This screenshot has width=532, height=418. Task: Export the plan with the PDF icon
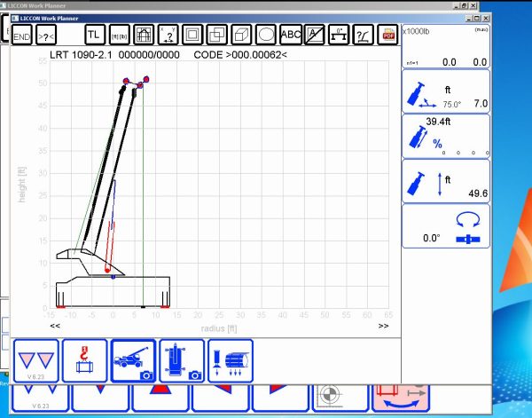pos(387,35)
